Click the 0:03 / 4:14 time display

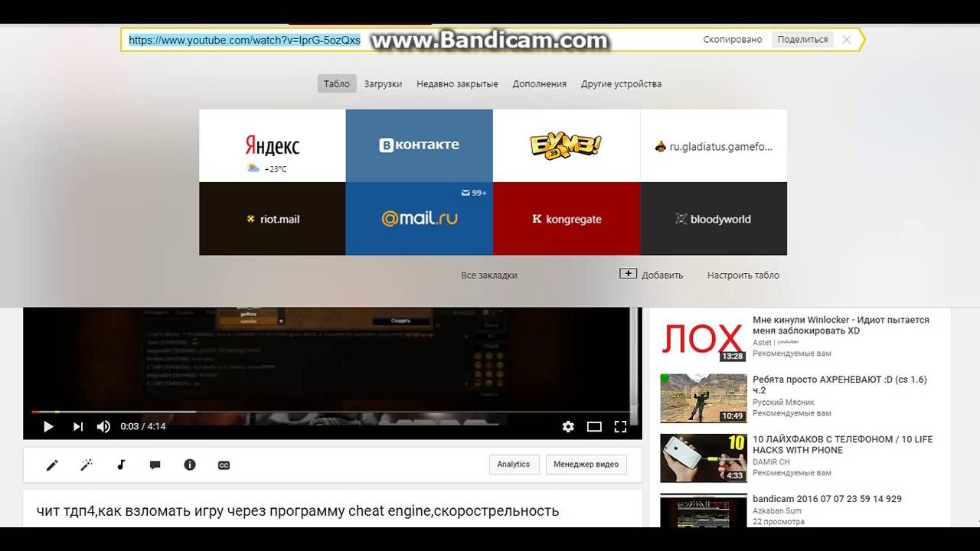pos(143,426)
